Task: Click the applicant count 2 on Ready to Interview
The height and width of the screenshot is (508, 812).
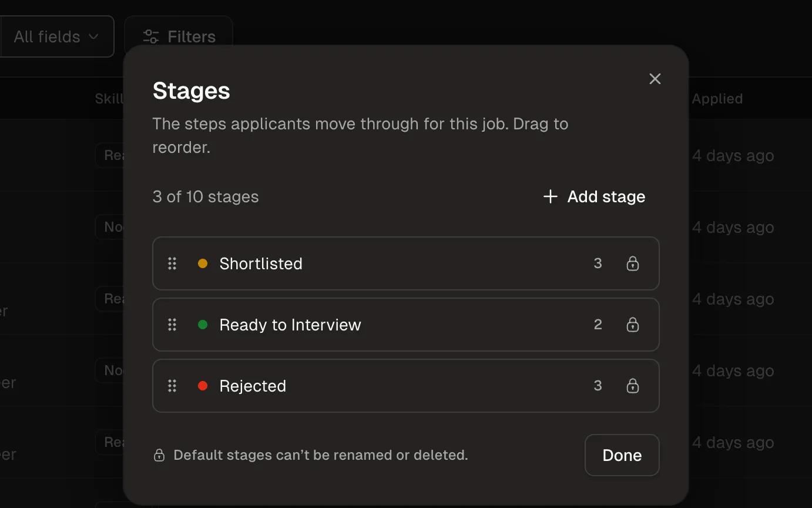Action: coord(598,325)
